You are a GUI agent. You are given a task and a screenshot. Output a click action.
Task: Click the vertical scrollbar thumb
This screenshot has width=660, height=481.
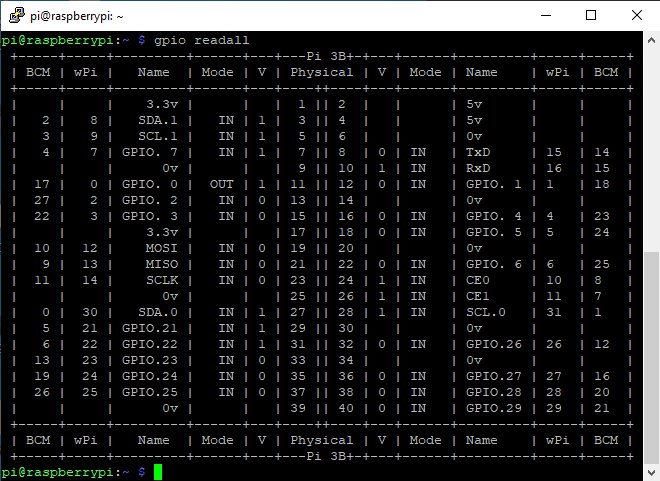[651, 357]
